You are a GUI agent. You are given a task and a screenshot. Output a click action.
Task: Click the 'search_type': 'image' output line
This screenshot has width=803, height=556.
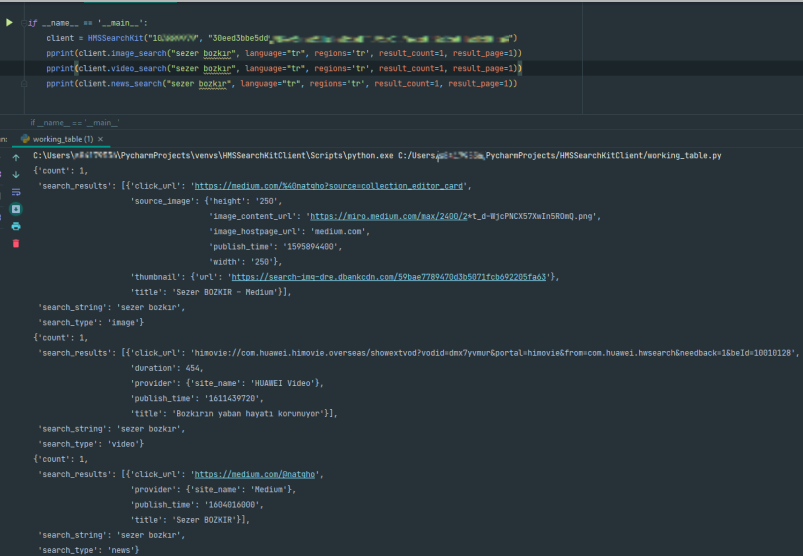coord(91,323)
